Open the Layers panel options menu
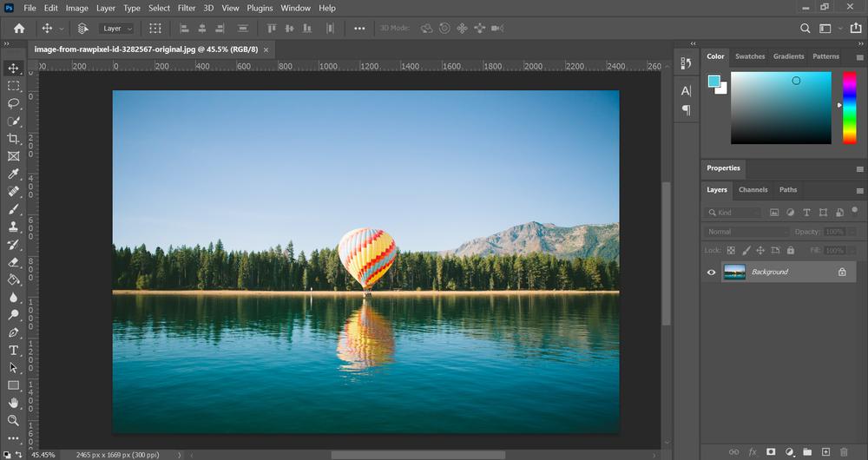Screen dimensions: 868x460 [859, 191]
